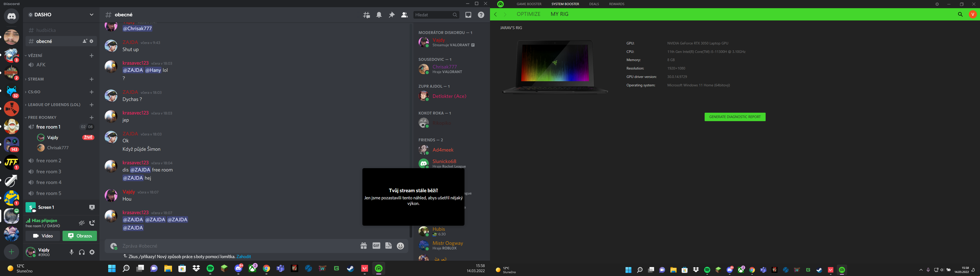Click the green Obrazovka screen share button

pos(80,236)
